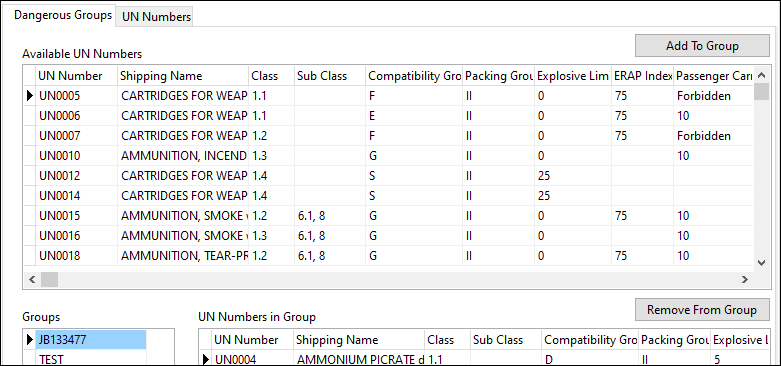781x366 pixels.
Task: Click the Remove From Group button
Action: pos(702,310)
